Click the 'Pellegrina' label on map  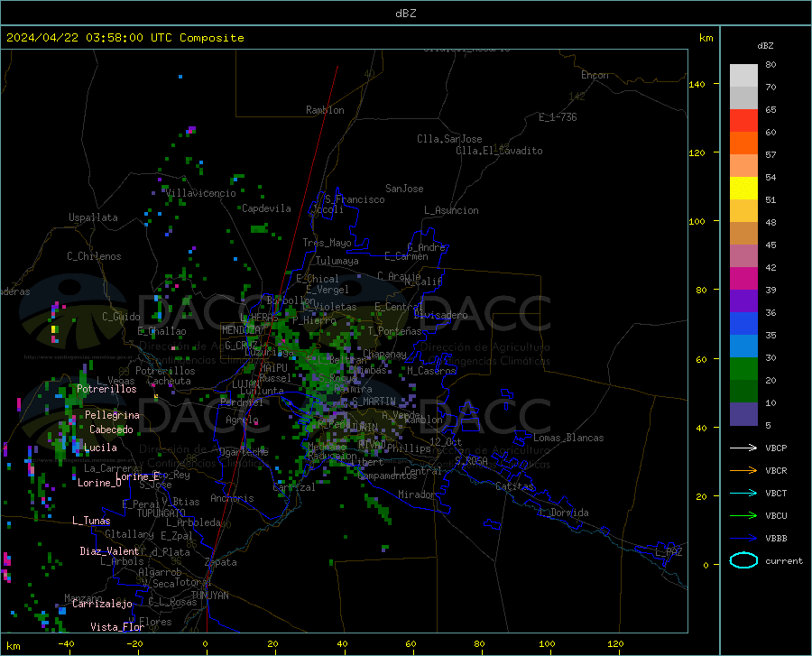112,415
